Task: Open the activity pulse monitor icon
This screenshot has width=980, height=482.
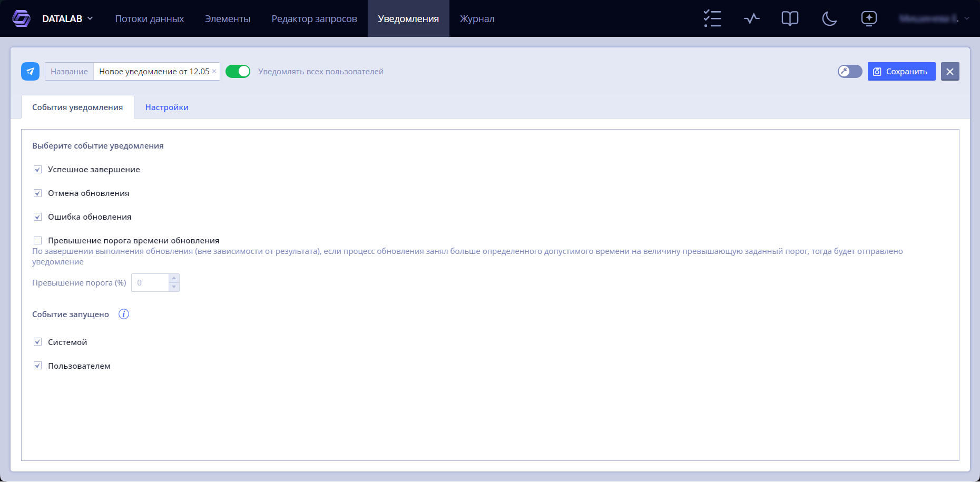Action: pos(752,18)
